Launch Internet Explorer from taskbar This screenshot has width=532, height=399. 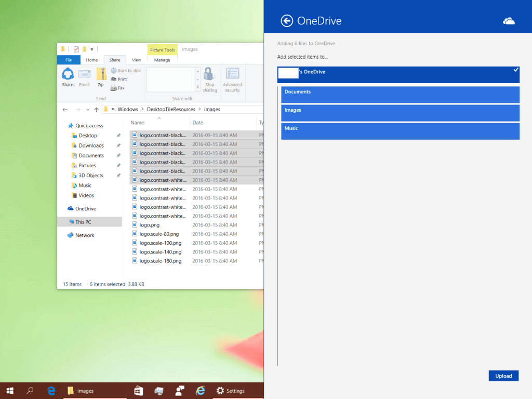[x=200, y=391]
